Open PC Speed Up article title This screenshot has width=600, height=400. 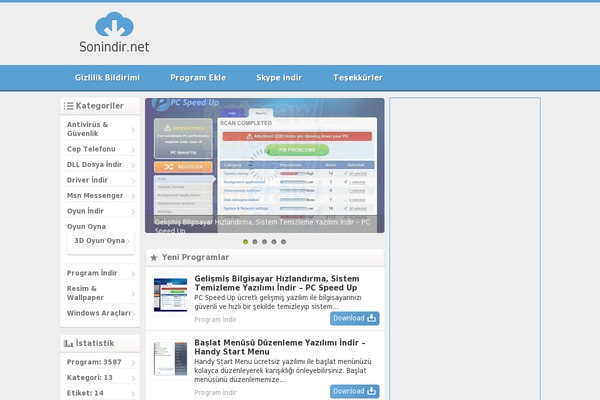pyautogui.click(x=277, y=283)
